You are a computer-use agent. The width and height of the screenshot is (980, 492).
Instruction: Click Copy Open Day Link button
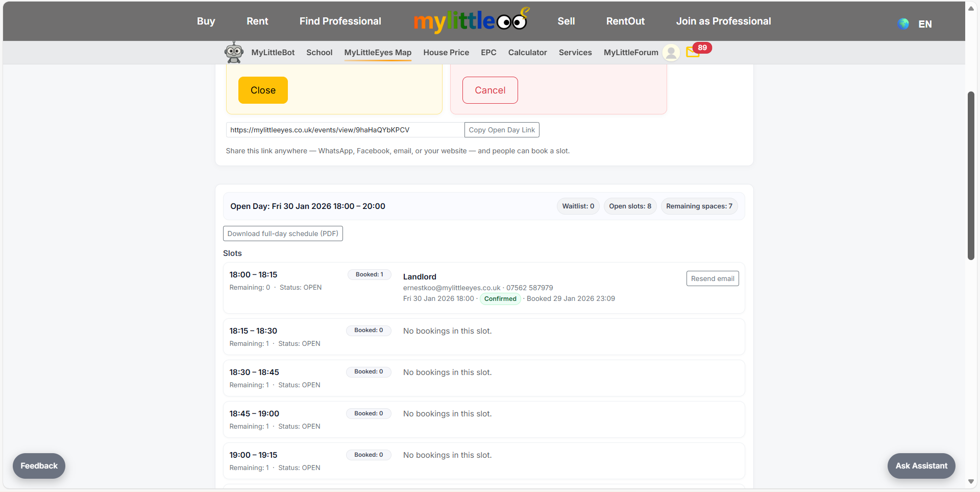501,130
